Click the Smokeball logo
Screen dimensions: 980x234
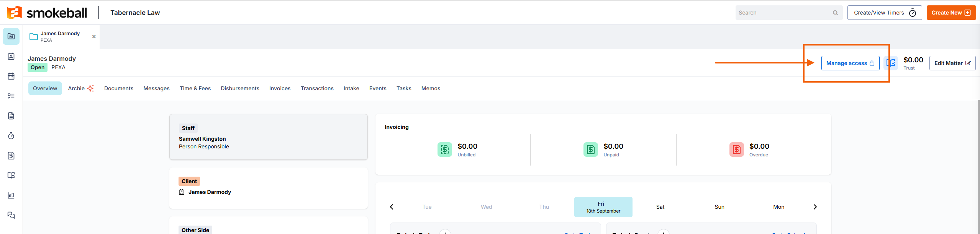pos(47,13)
